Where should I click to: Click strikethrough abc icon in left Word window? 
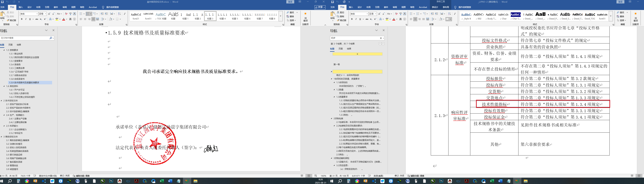point(37,19)
